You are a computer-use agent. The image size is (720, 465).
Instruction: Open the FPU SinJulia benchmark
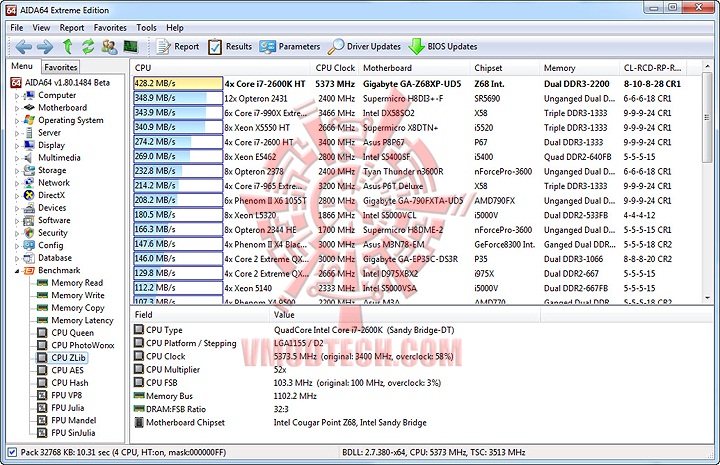point(73,432)
